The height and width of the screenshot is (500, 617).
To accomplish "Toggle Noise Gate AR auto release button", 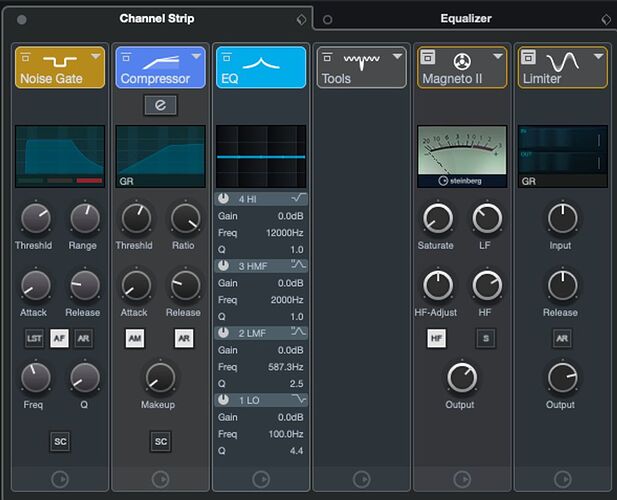I will [83, 338].
